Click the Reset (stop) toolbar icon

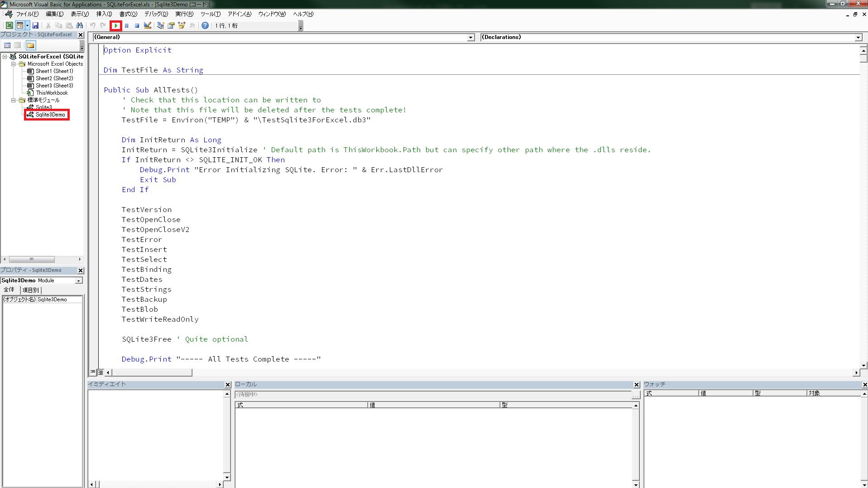(137, 25)
